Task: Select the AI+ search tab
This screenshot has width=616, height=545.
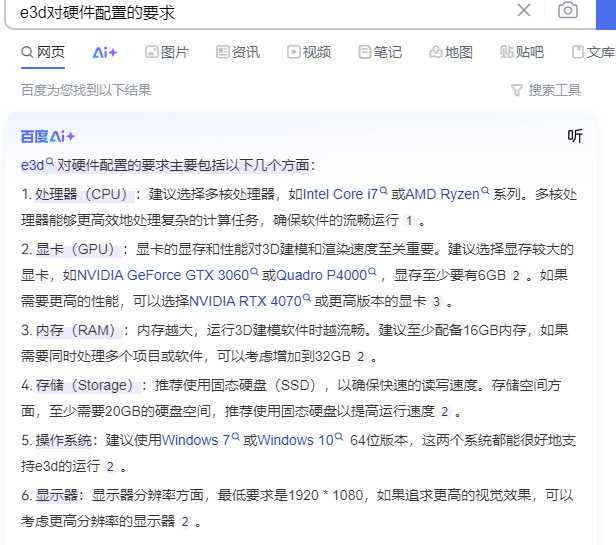Action: [x=105, y=52]
